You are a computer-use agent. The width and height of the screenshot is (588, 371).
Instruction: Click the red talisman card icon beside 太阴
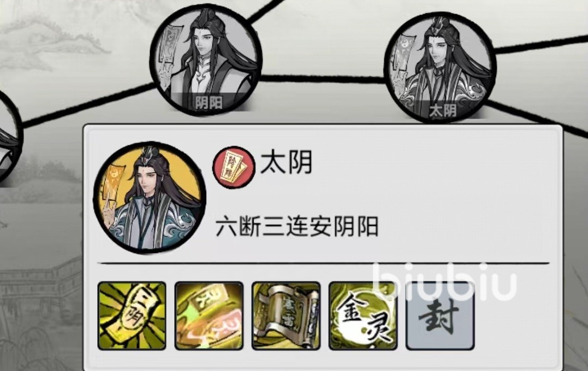point(234,167)
